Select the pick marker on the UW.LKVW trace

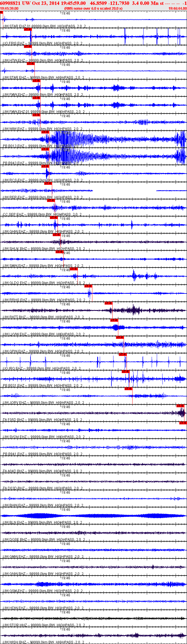[114, 320]
